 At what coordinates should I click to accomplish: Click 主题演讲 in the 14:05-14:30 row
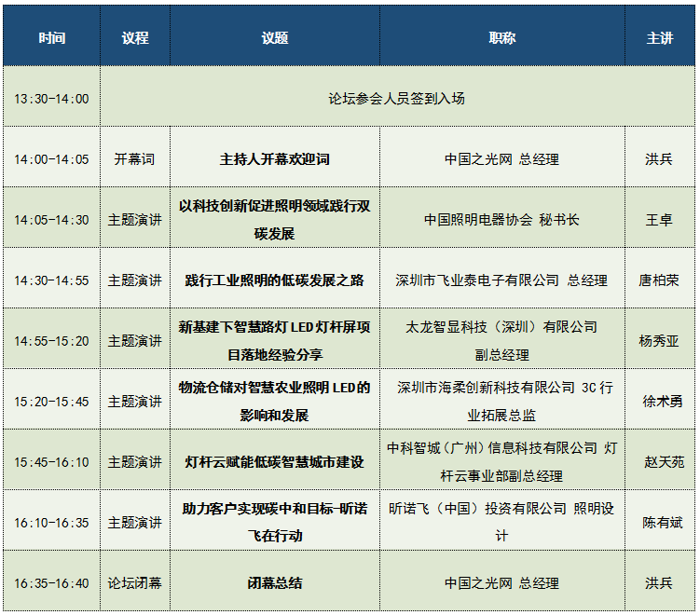pyautogui.click(x=135, y=220)
